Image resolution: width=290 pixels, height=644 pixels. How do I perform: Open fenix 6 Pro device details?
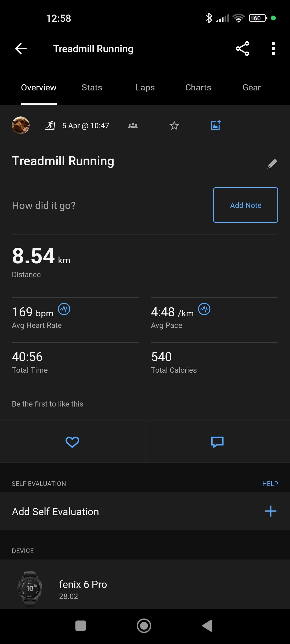[83, 589]
